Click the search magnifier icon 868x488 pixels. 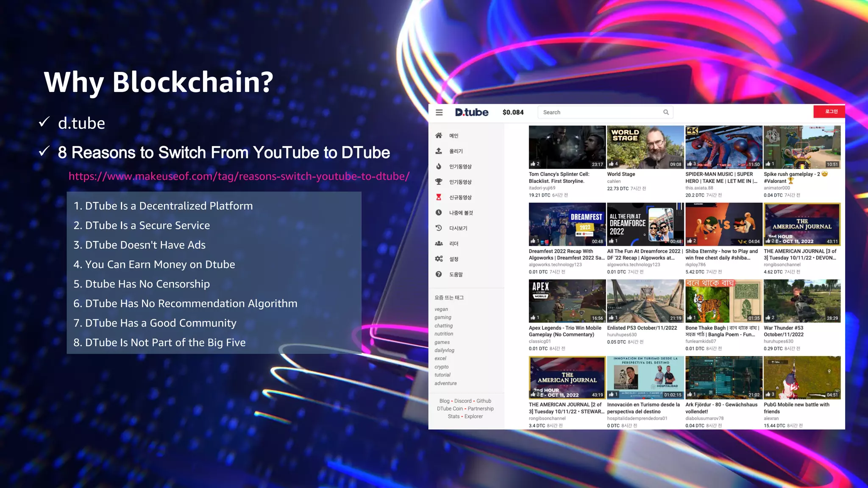click(666, 112)
